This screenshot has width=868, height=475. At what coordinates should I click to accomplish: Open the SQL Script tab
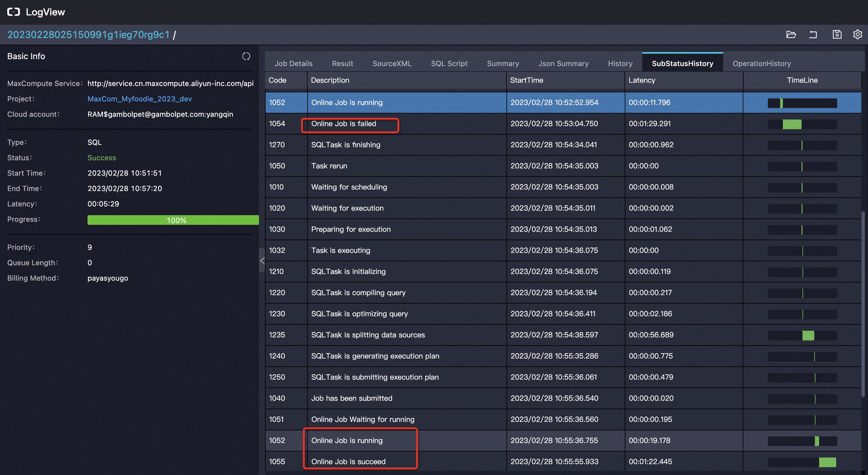pyautogui.click(x=449, y=63)
